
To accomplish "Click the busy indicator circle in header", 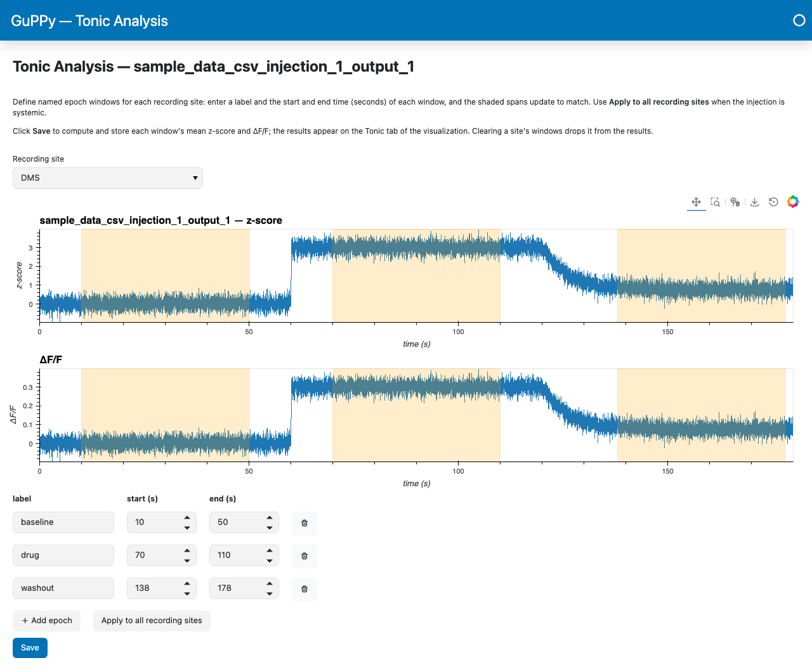I will [x=799, y=20].
